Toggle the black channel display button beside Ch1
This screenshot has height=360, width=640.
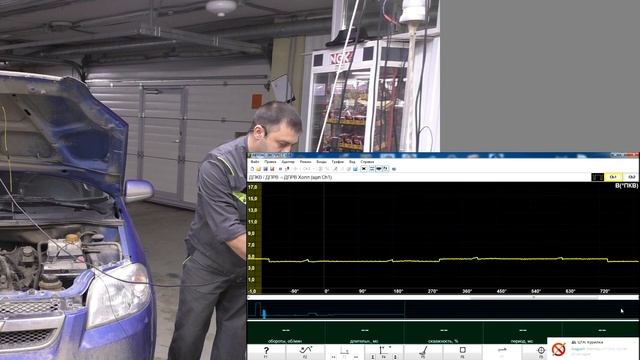(598, 177)
